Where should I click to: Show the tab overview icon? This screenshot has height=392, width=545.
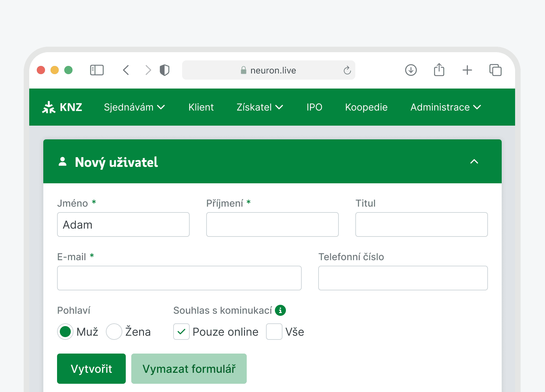pos(495,70)
